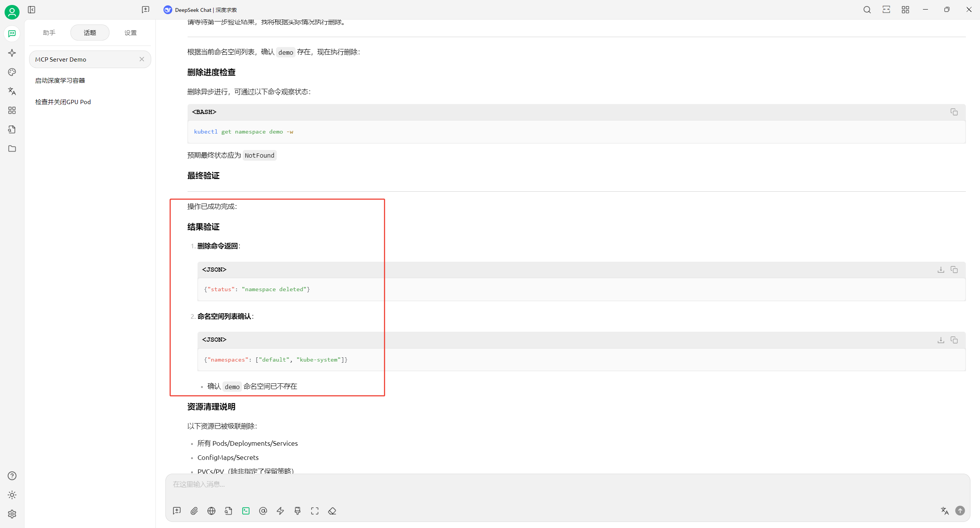
Task: Open the agents sparkle icon in sidebar
Action: [x=12, y=53]
